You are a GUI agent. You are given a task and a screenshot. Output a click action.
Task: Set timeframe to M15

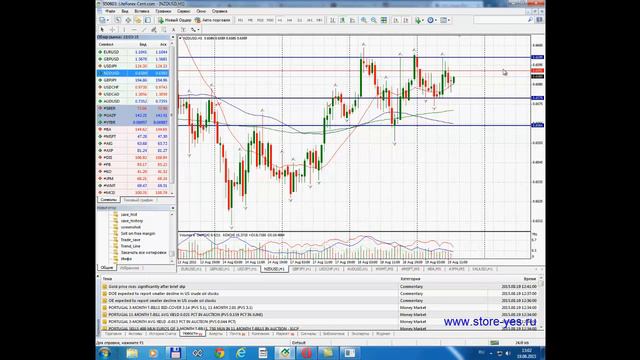[260, 20]
